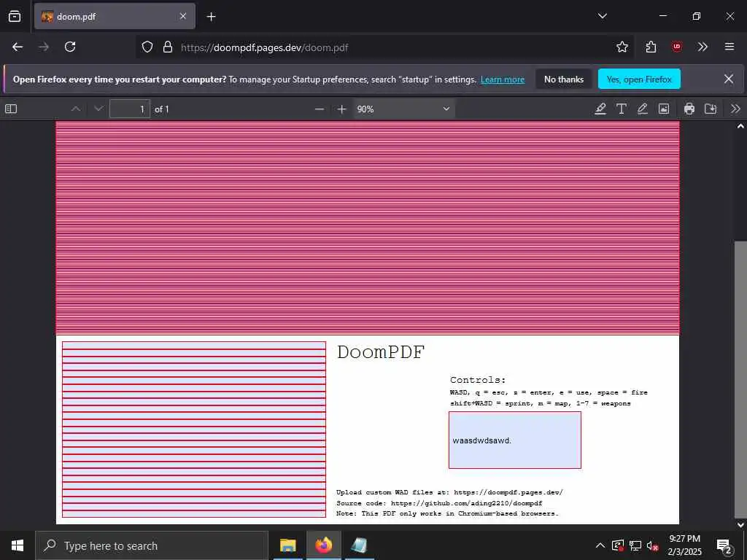The height and width of the screenshot is (560, 747).
Task: Click the waasdwdsawd text input box
Action: 514,440
